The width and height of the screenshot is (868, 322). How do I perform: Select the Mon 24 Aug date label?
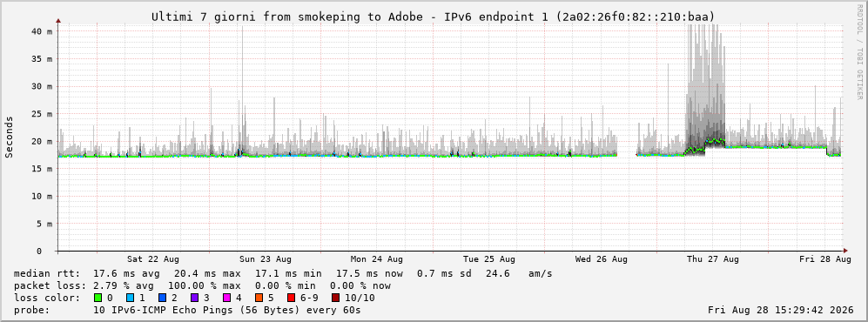point(376,259)
